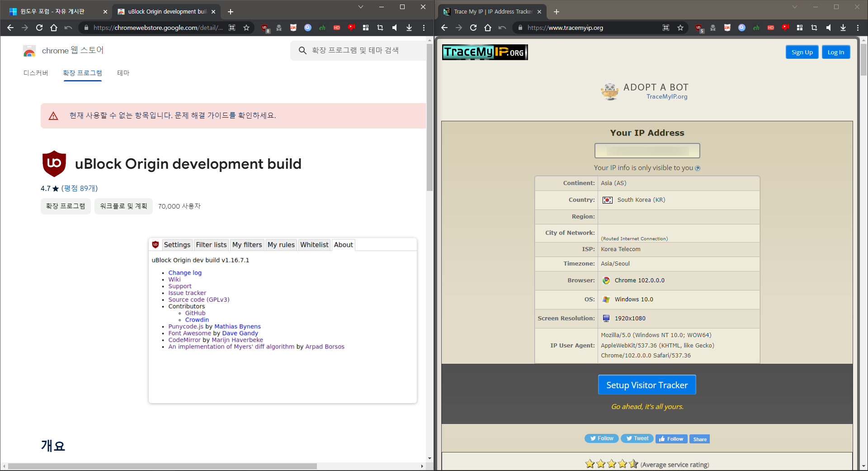Click the Share button
This screenshot has width=868, height=471.
point(700,439)
